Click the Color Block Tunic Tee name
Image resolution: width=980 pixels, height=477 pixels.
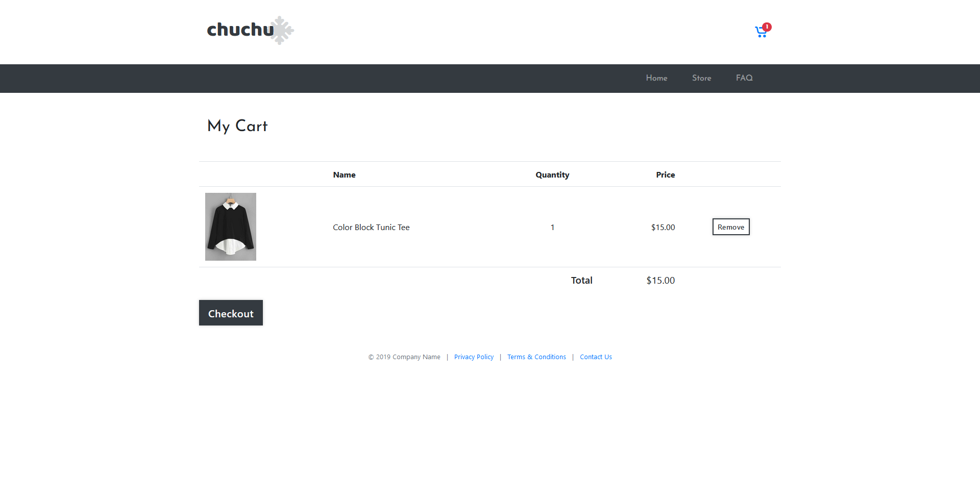pos(371,228)
